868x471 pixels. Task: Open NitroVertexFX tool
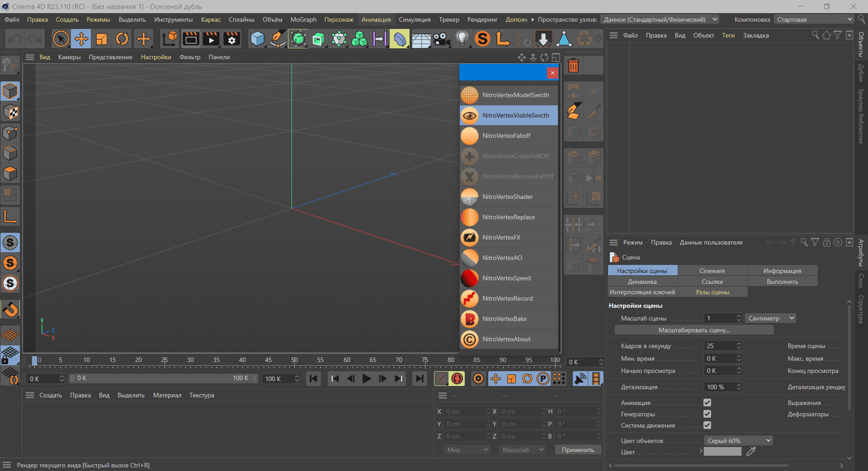[x=509, y=237]
